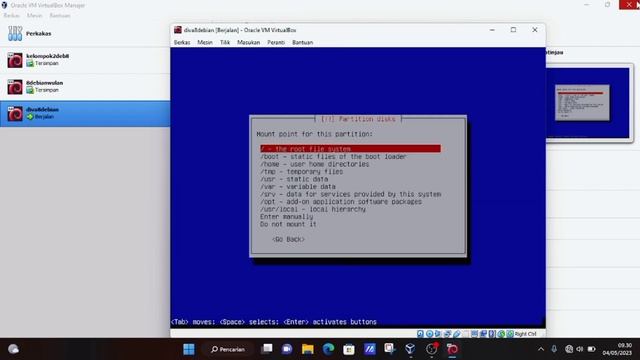The height and width of the screenshot is (360, 640).
Task: Select 'Do not mount it' option
Action: point(288,224)
